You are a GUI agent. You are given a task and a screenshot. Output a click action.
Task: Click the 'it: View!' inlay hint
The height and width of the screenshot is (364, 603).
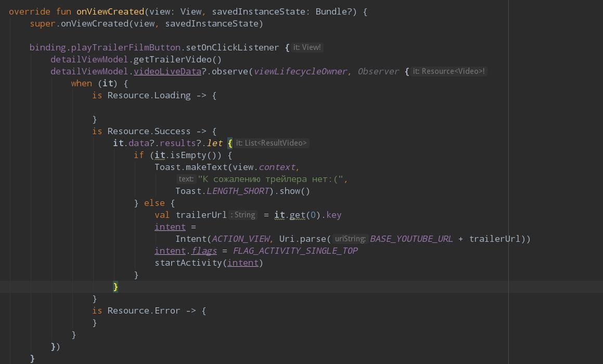pyautogui.click(x=307, y=47)
